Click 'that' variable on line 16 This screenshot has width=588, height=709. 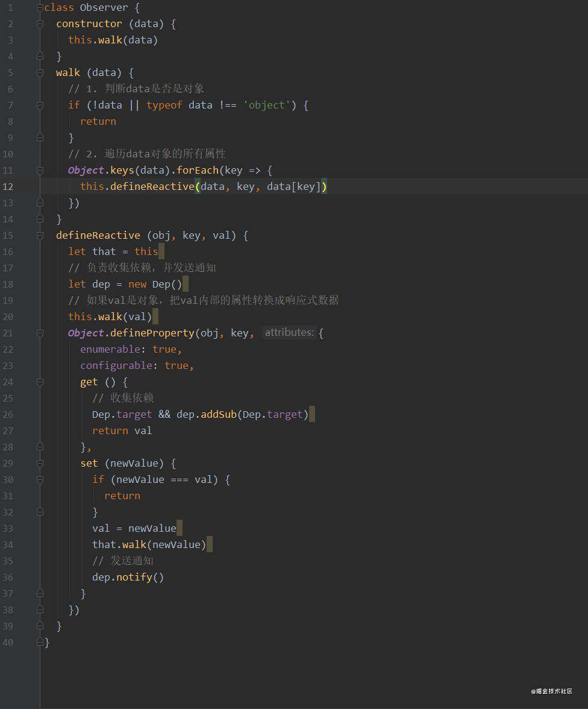click(x=104, y=252)
